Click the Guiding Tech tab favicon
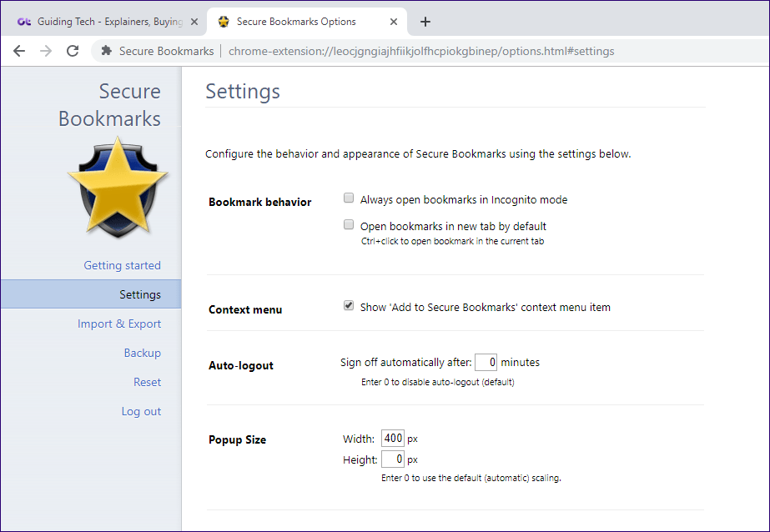The image size is (770, 532). point(24,22)
